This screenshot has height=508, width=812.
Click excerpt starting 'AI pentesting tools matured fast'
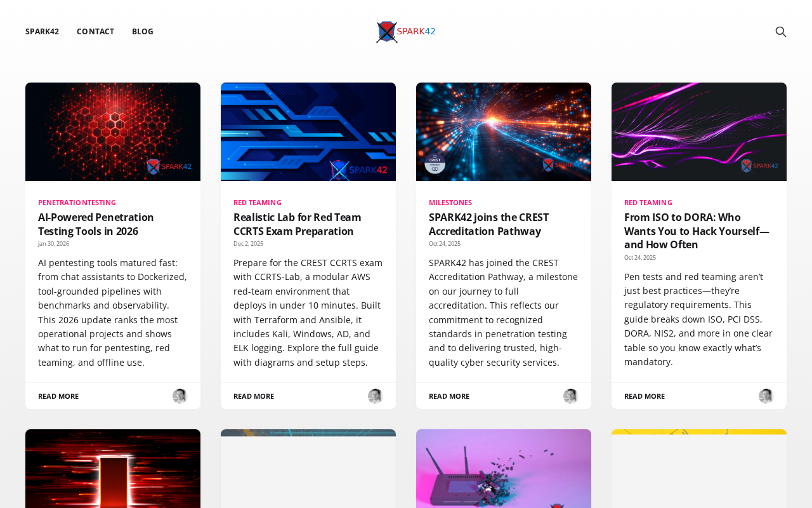pyautogui.click(x=113, y=312)
